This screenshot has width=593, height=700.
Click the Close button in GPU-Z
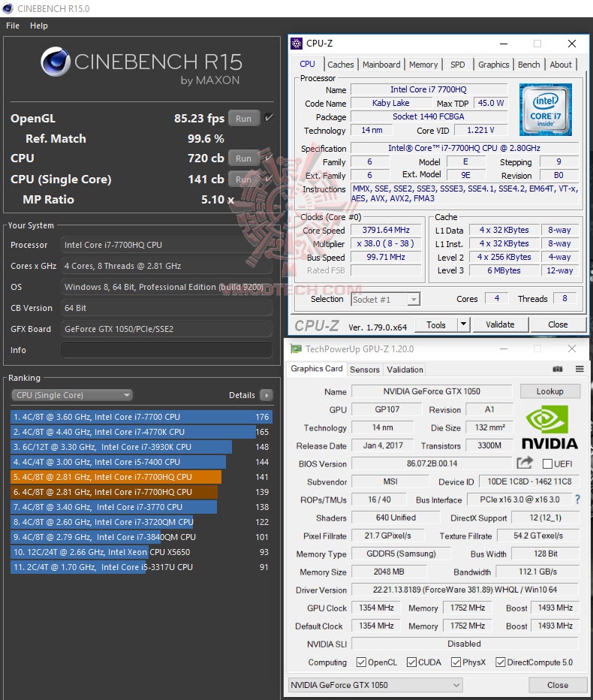point(558,684)
